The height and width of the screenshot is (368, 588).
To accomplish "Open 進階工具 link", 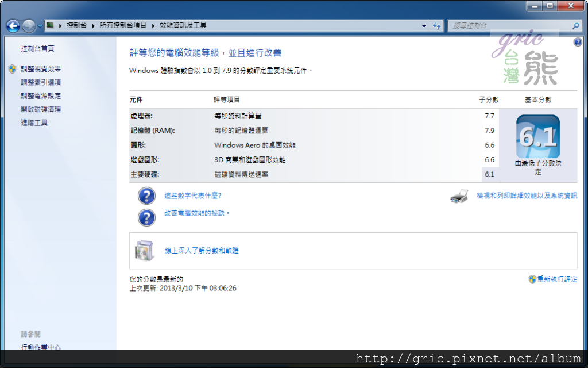I will [34, 123].
